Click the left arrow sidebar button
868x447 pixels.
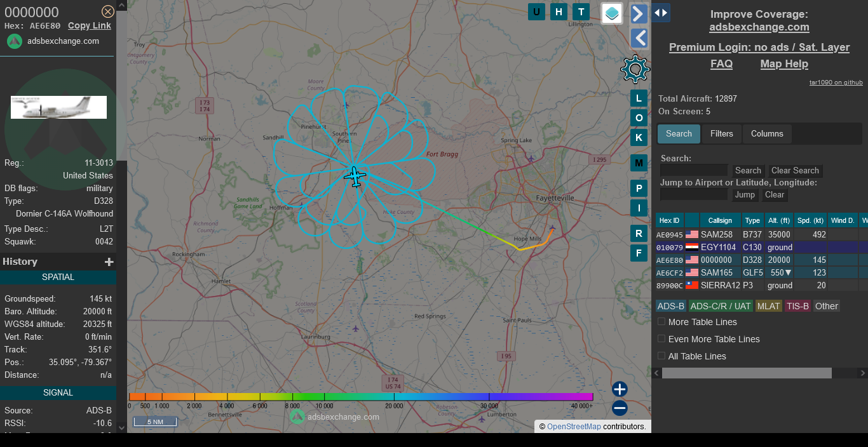point(639,38)
